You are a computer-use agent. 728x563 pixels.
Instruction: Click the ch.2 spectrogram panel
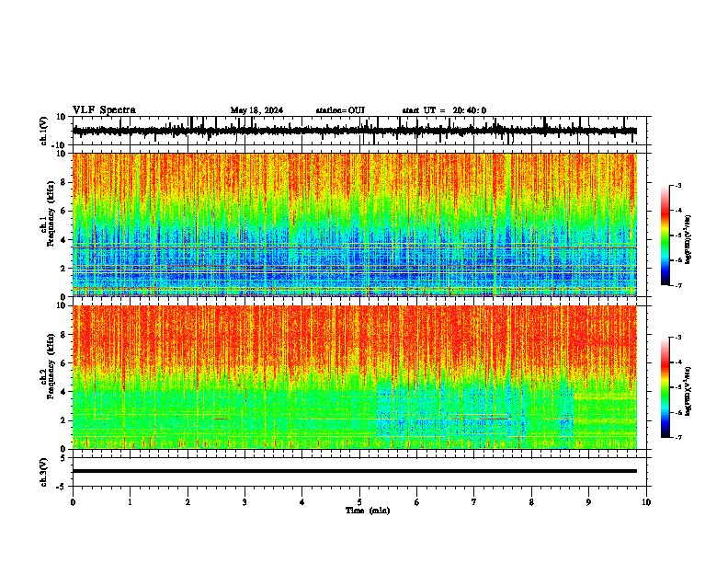[x=355, y=377]
